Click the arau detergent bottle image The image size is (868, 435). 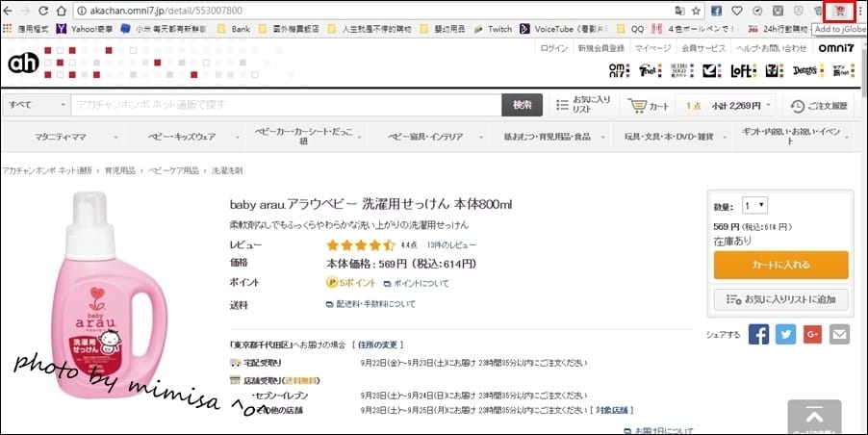coord(110,294)
